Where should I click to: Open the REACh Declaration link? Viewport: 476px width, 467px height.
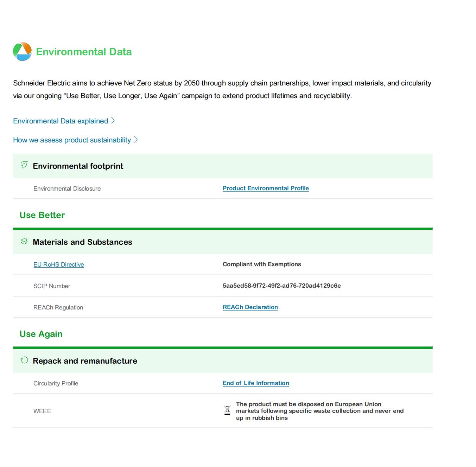(x=250, y=307)
